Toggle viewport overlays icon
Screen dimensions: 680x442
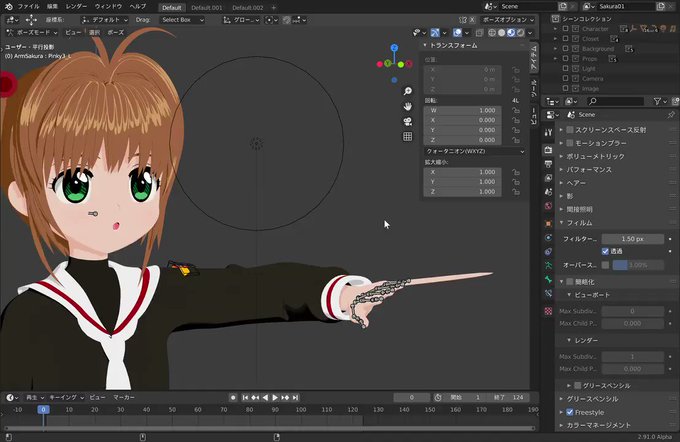point(457,33)
